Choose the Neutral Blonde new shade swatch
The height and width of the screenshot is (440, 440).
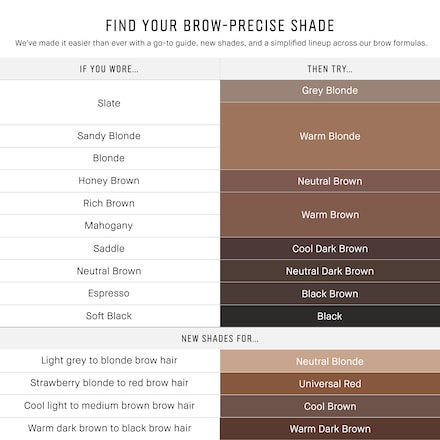(x=330, y=361)
